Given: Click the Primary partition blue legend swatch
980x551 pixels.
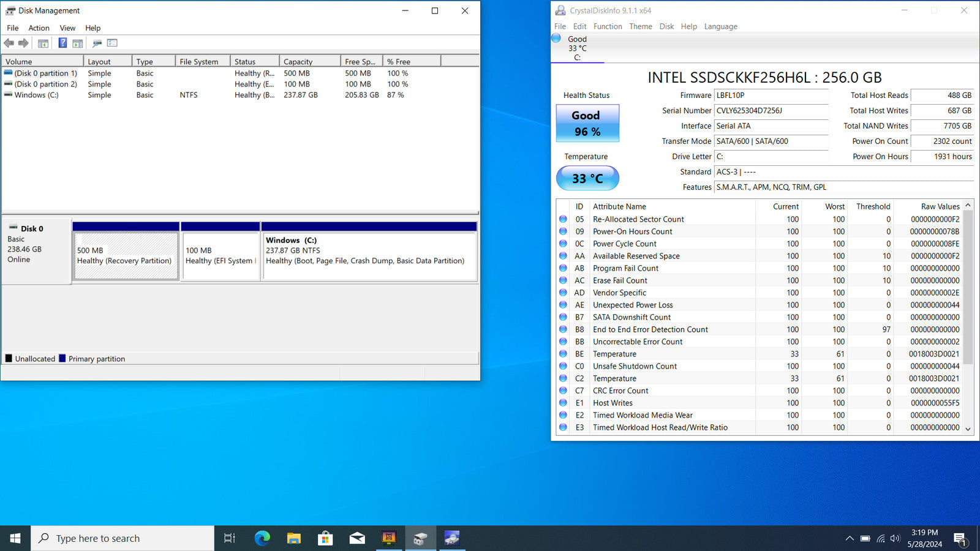Looking at the screenshot, I should [62, 358].
